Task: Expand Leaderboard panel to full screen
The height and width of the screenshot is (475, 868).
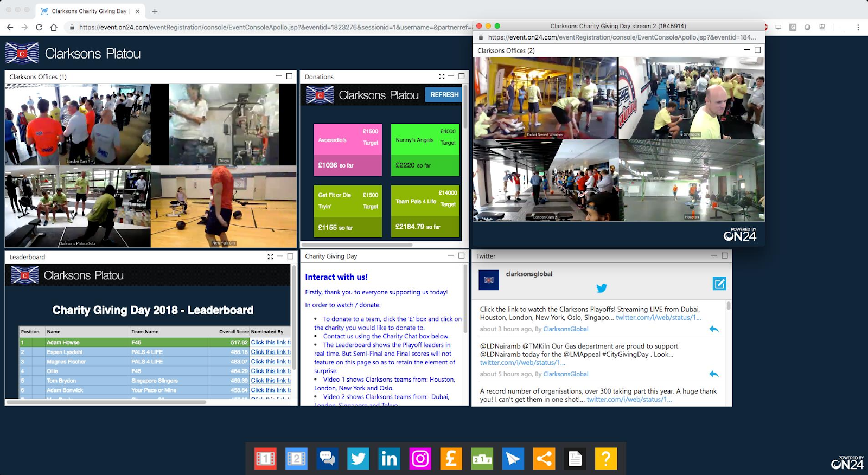Action: (x=270, y=256)
